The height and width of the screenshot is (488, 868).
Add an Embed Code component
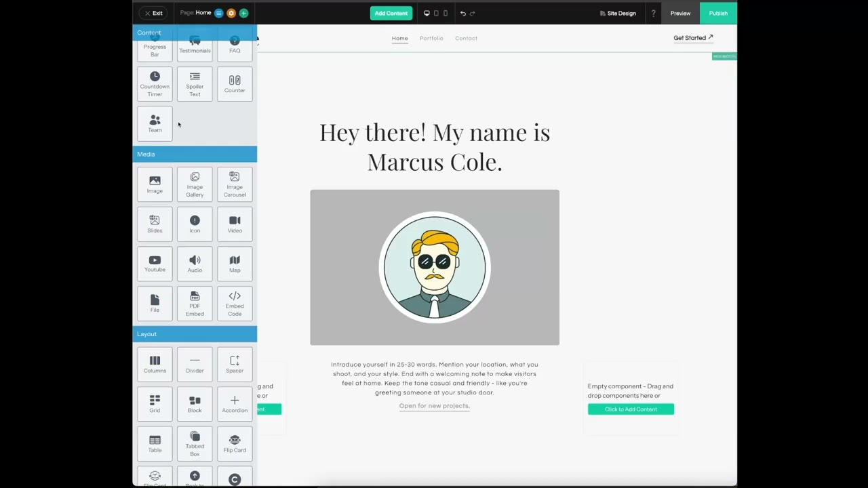[x=235, y=304]
